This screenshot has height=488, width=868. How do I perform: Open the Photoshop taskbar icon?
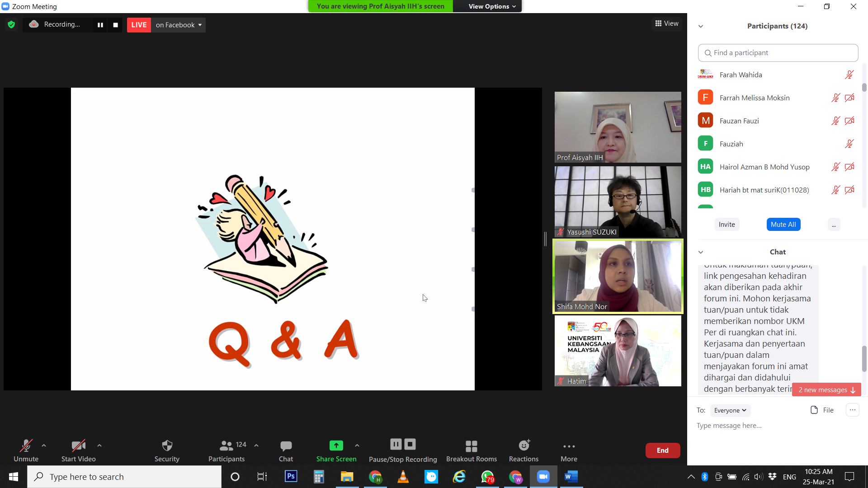[291, 476]
